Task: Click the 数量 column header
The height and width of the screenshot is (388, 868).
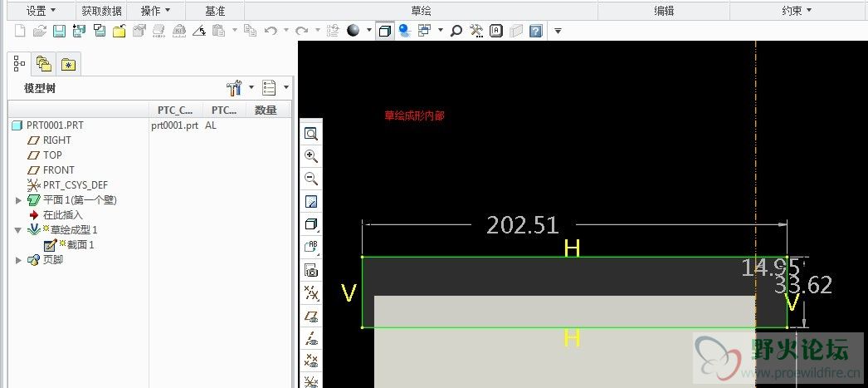Action: (x=266, y=111)
